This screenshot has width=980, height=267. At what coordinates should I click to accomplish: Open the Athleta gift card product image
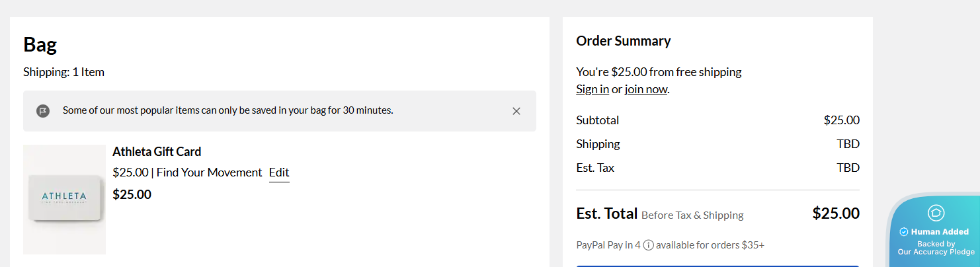64,199
